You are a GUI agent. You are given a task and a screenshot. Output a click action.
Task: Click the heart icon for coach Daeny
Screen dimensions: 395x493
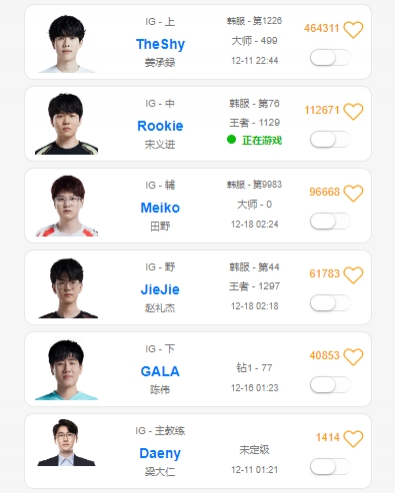tap(353, 439)
